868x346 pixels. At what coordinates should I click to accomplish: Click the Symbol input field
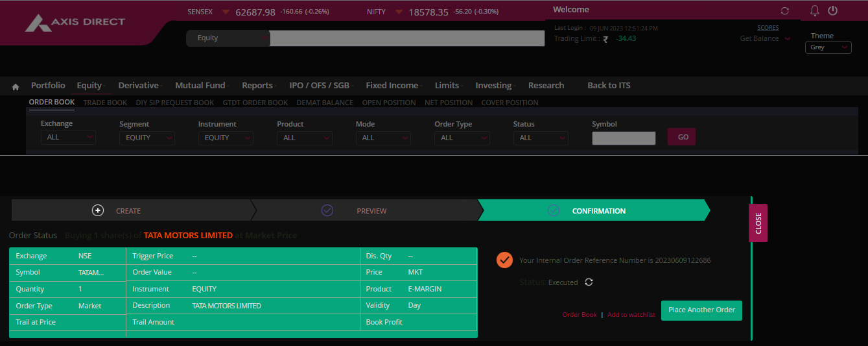pos(624,138)
